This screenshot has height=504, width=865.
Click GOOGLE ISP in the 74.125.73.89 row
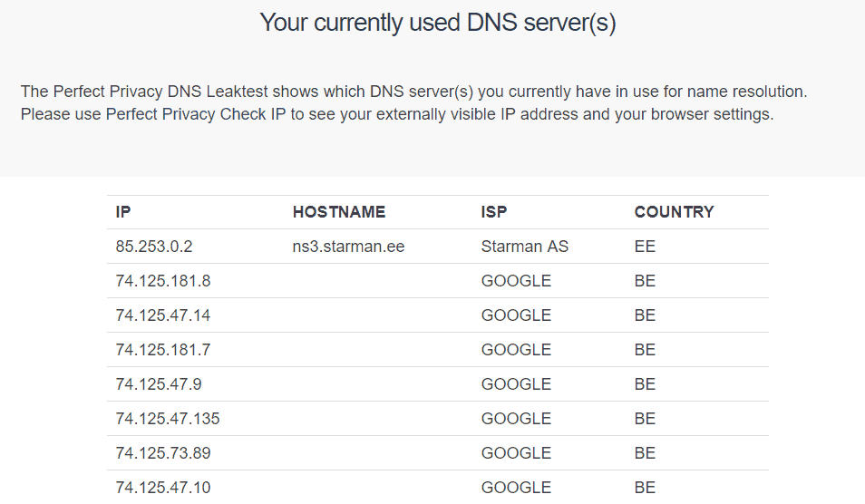[516, 452]
